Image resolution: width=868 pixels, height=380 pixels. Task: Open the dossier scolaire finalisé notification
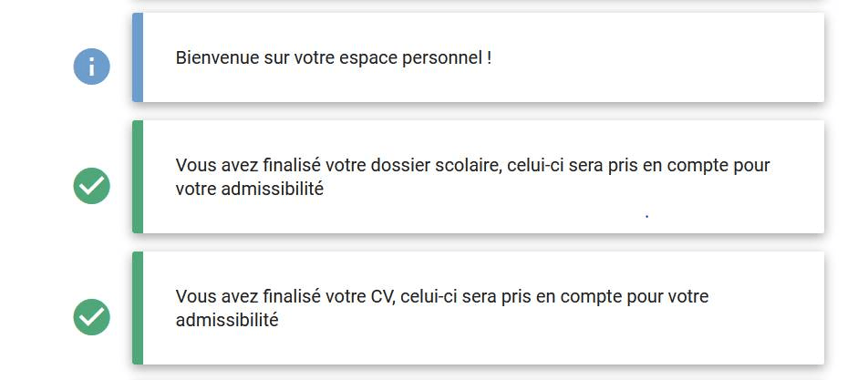point(479,177)
